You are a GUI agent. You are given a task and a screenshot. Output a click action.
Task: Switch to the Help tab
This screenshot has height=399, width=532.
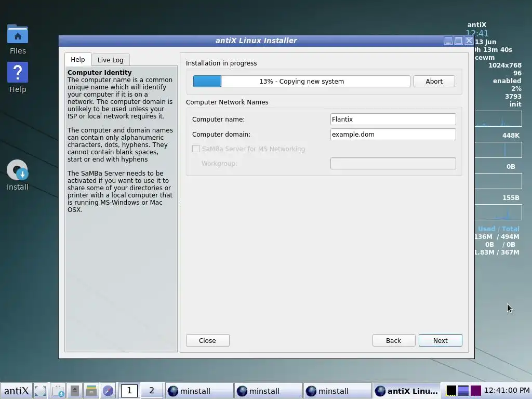click(78, 59)
